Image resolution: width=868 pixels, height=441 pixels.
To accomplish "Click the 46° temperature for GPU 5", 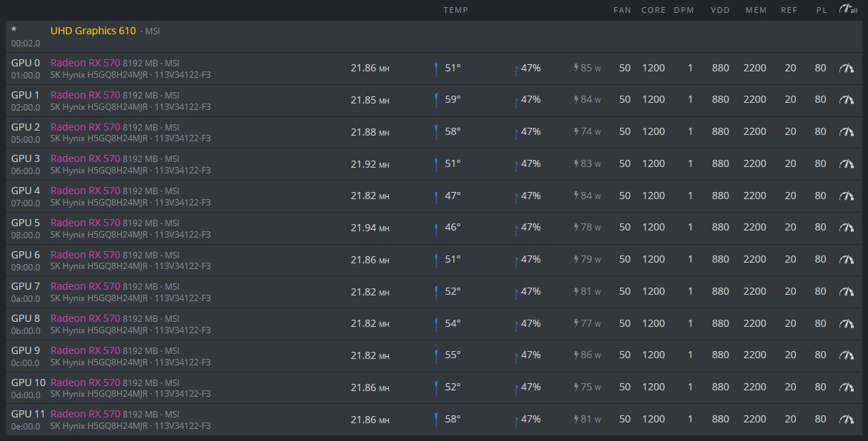I will pos(453,228).
